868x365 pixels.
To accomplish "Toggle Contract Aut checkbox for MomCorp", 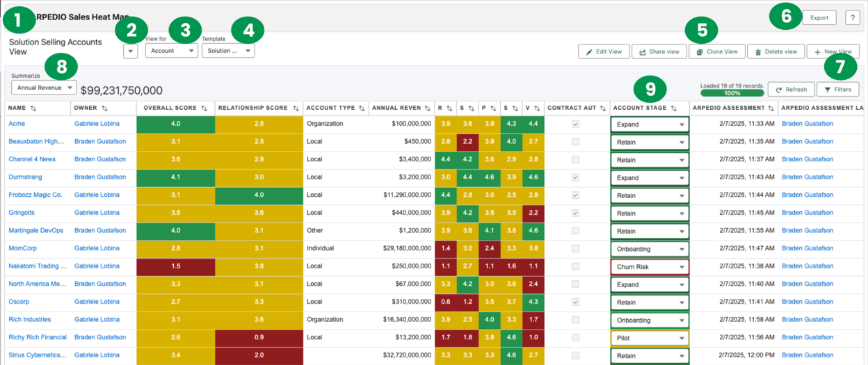I will (x=575, y=248).
